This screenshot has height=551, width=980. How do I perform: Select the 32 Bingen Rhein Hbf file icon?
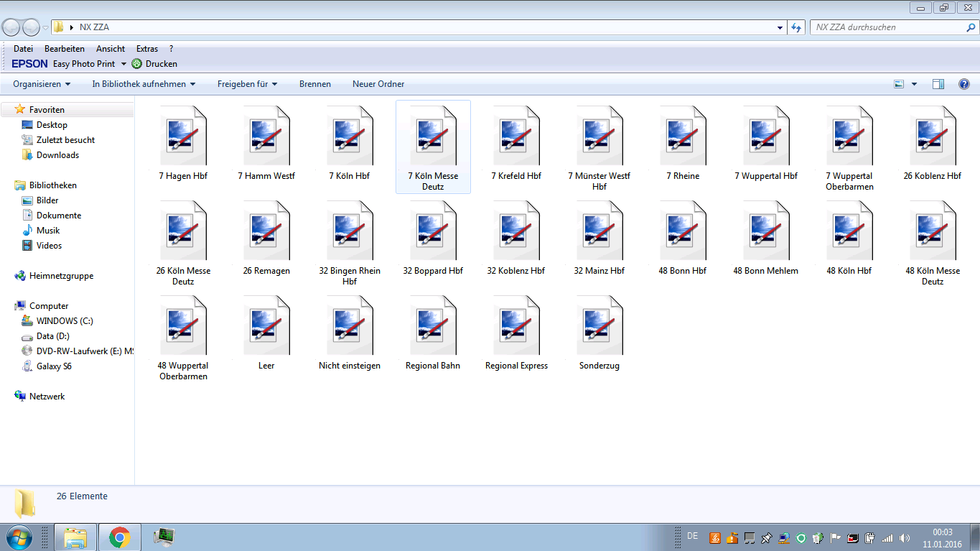tap(350, 231)
